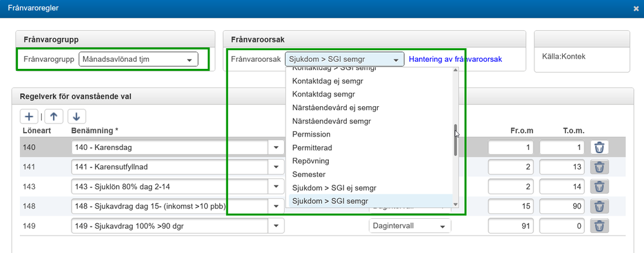
Task: Open Benämning dropdown for 141 - Karensutfyllnad
Action: [x=276, y=167]
